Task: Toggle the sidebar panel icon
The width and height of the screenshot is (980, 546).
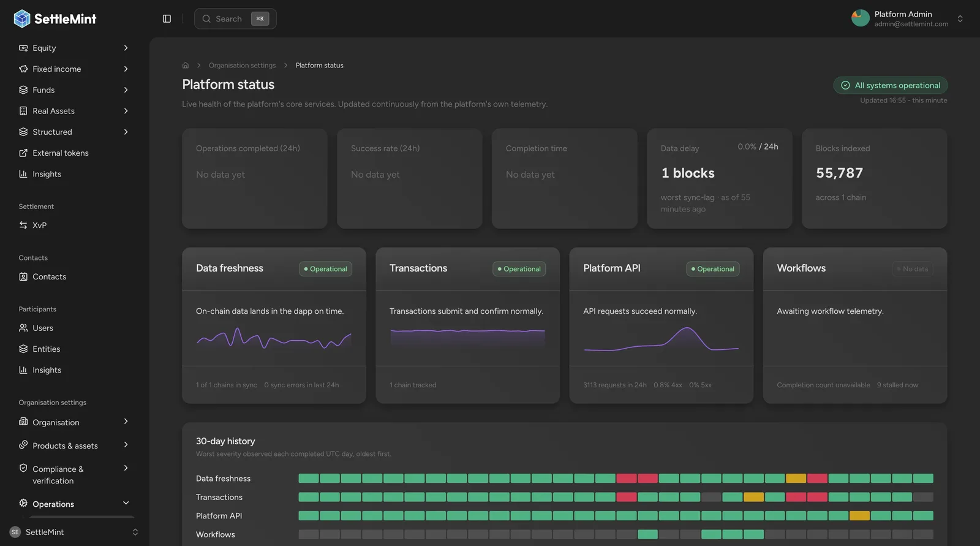Action: [x=167, y=19]
